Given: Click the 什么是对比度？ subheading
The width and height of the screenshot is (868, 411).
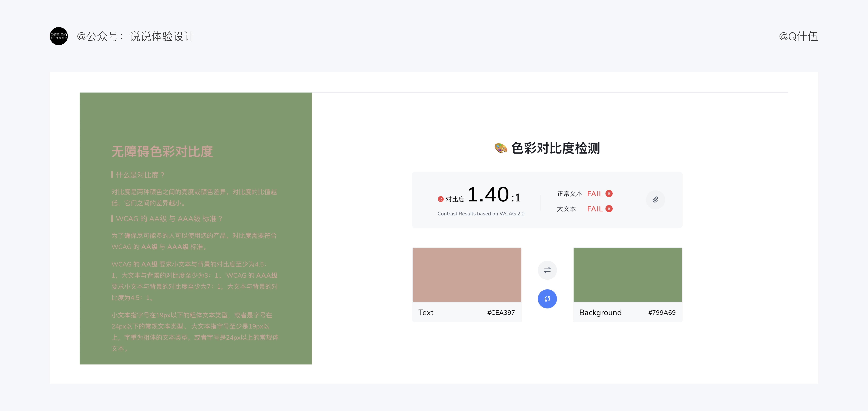Looking at the screenshot, I should pos(140,175).
